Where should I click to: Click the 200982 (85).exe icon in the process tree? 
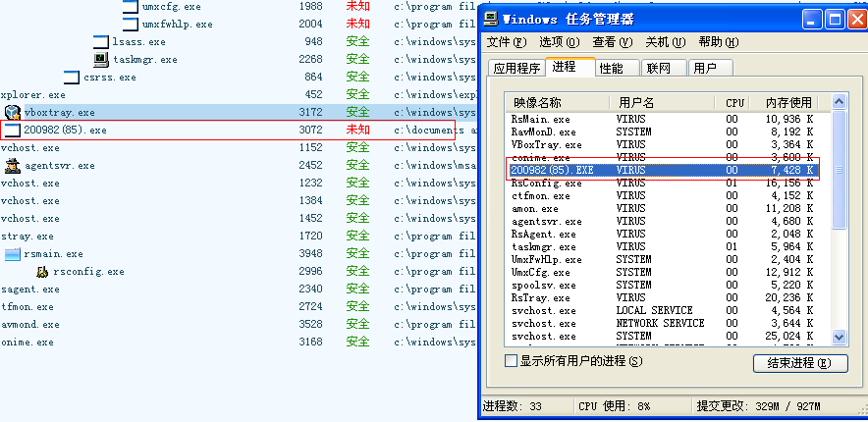(13, 130)
